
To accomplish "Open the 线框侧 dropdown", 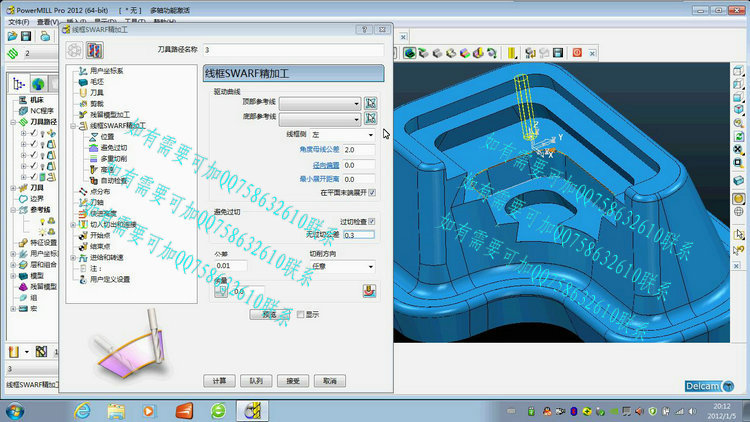I will (x=342, y=135).
